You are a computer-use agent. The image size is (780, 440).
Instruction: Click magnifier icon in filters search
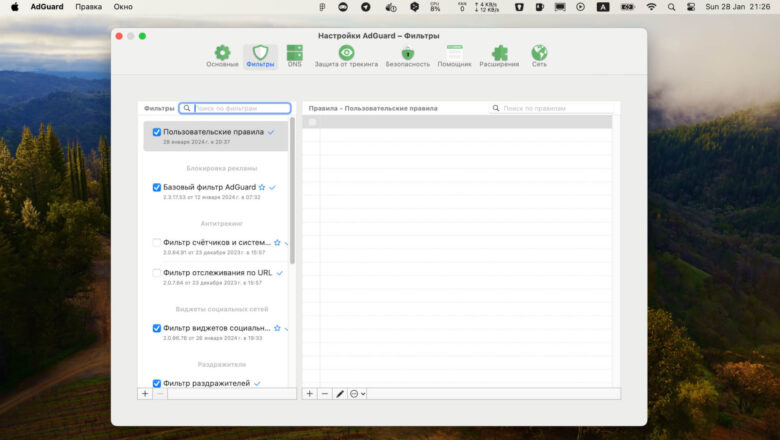[x=187, y=108]
